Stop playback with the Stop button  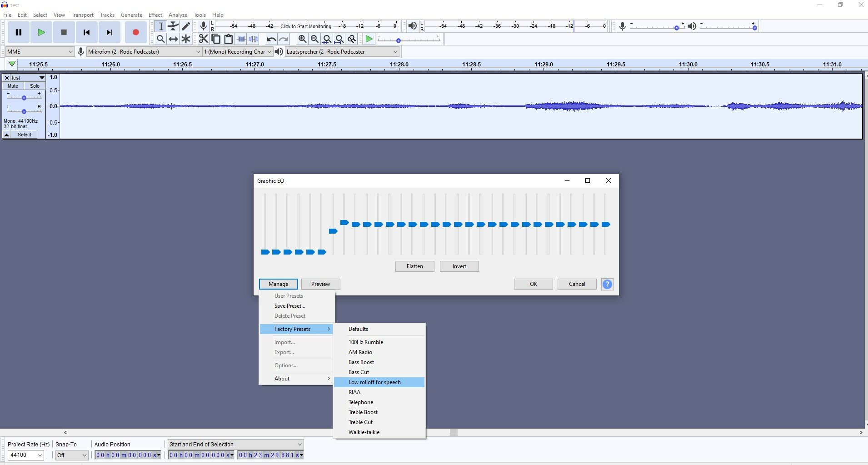pyautogui.click(x=64, y=32)
